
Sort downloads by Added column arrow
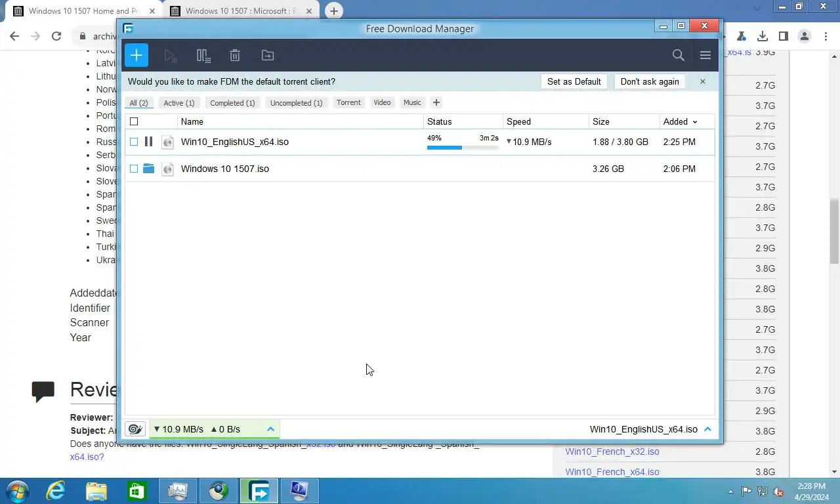click(695, 122)
